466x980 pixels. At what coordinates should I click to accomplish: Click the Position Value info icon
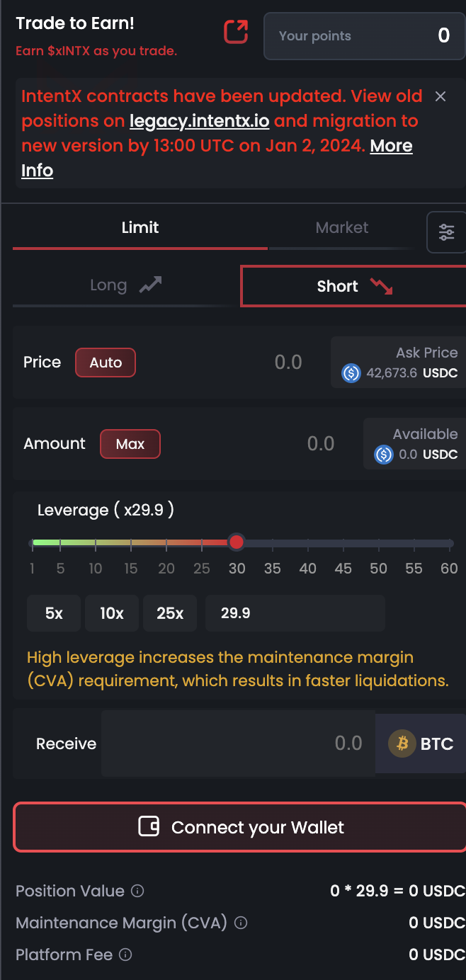138,891
